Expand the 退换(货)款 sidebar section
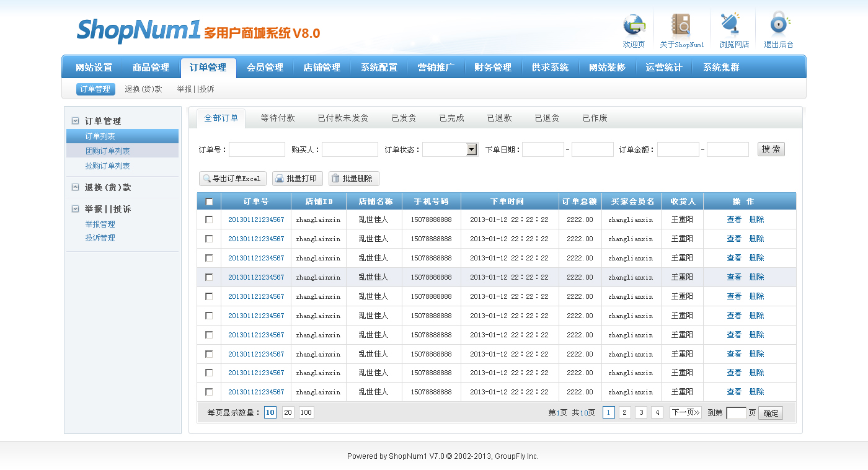868x470 pixels. pos(75,187)
